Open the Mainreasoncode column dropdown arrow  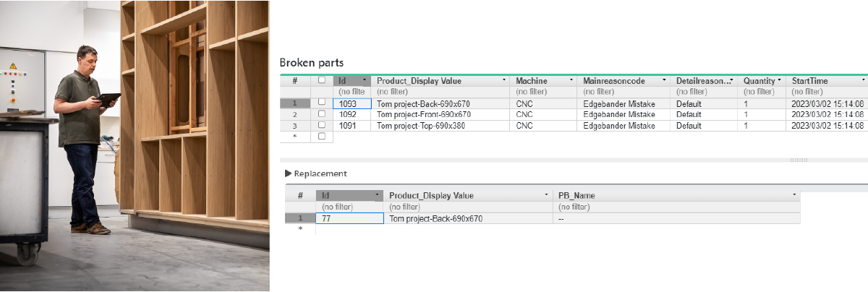coord(664,81)
